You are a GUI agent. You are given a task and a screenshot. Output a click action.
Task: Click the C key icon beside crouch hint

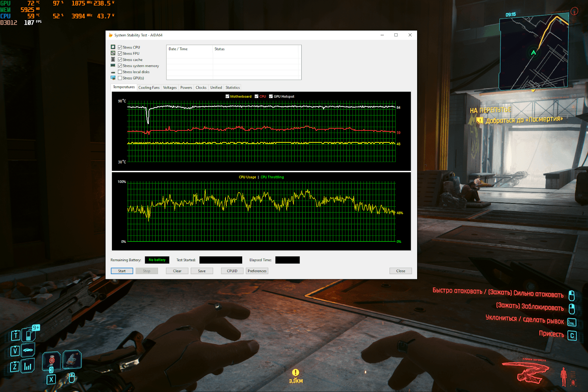coord(572,335)
